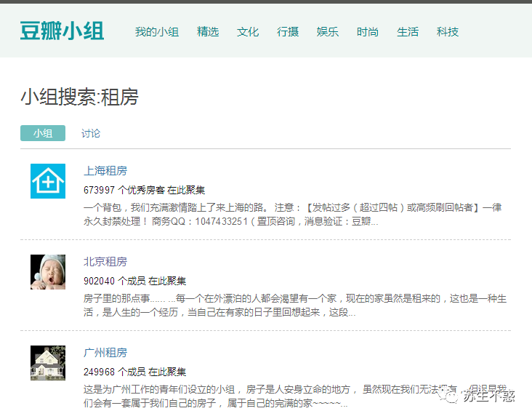Image resolution: width=532 pixels, height=419 pixels.
Task: Open the 北京租房 group link
Action: [105, 261]
